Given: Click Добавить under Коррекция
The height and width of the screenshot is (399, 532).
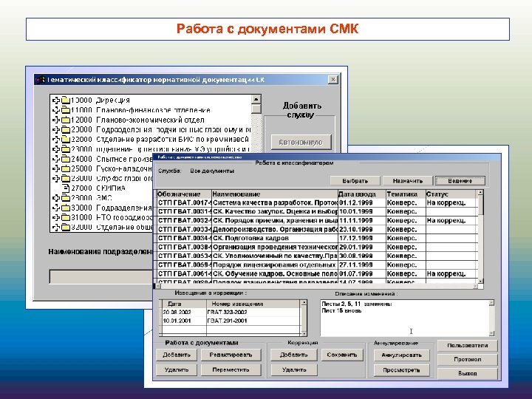Looking at the screenshot, I should click(294, 355).
